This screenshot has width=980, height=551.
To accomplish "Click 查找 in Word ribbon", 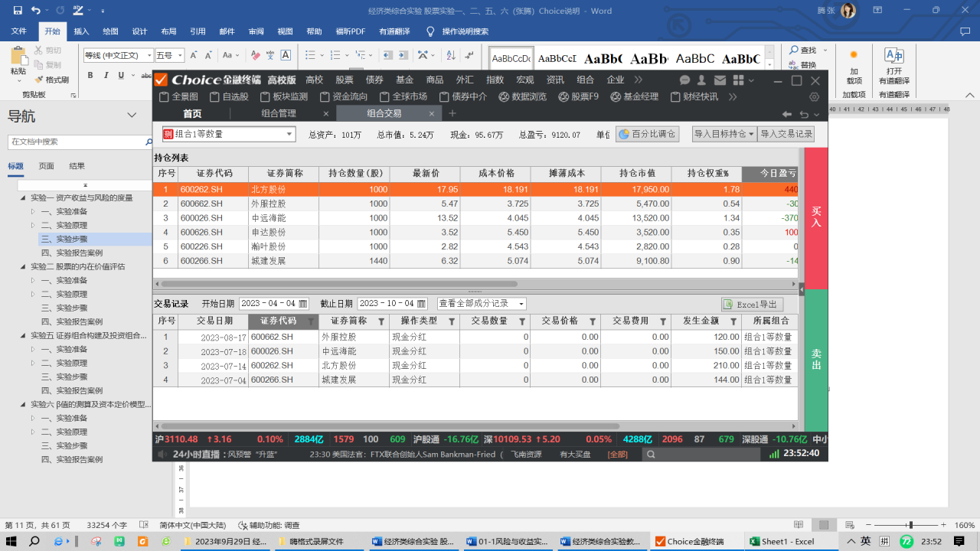I will tap(804, 51).
